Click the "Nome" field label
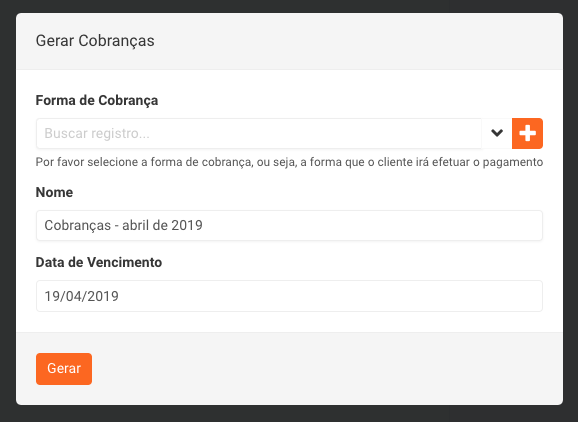The height and width of the screenshot is (422, 578). (x=54, y=192)
